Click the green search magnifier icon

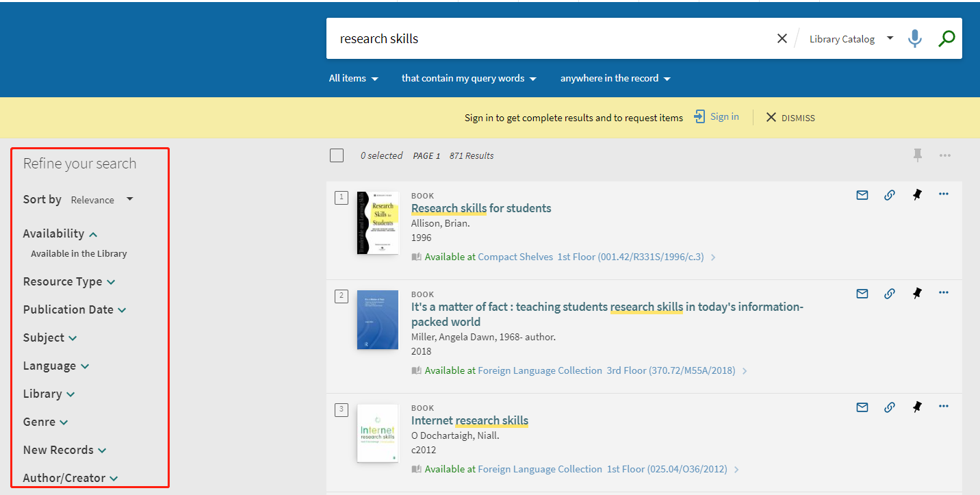(946, 39)
